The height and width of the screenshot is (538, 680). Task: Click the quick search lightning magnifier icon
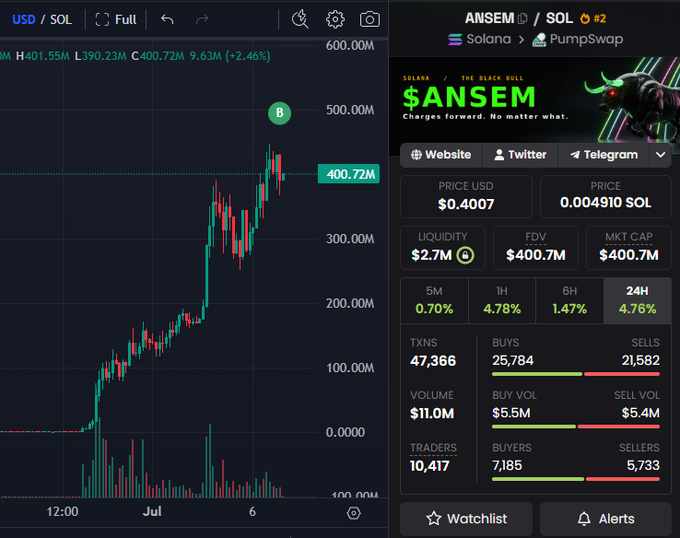click(x=300, y=20)
